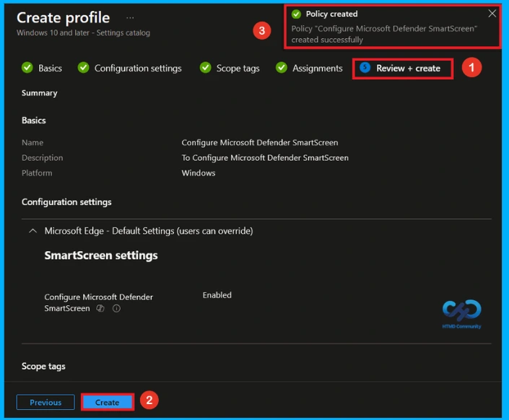Dismiss the Policy created notification
The width and height of the screenshot is (509, 420).
tap(492, 13)
